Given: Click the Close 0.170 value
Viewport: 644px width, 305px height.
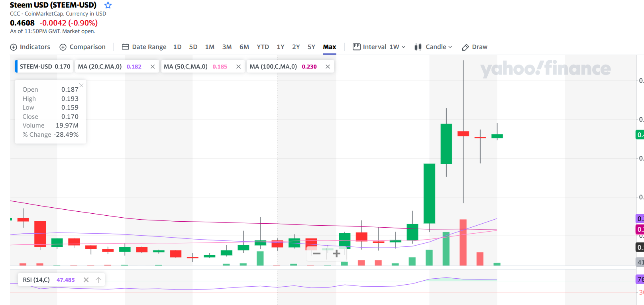Looking at the screenshot, I should (70, 117).
